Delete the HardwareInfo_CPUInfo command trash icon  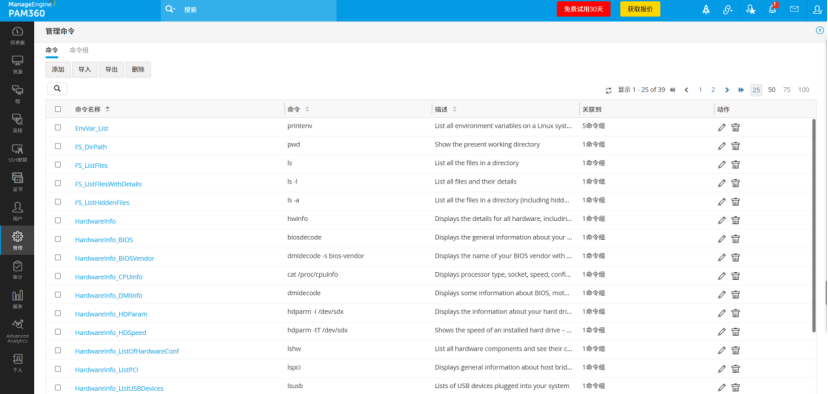coord(735,276)
